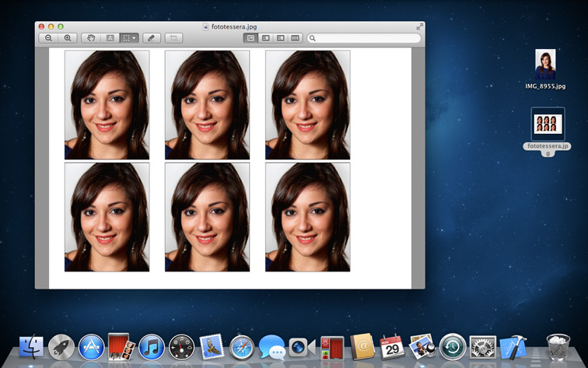Switch to Table of Contents view
Viewport: 588px width, 368px height.
(x=281, y=38)
